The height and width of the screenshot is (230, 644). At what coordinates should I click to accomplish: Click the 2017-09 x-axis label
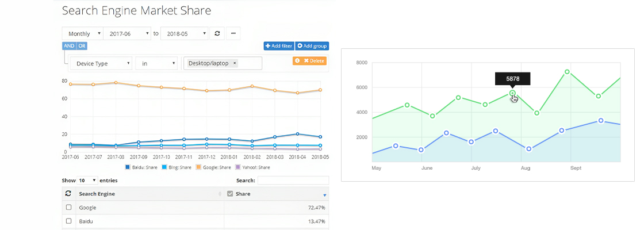point(139,157)
